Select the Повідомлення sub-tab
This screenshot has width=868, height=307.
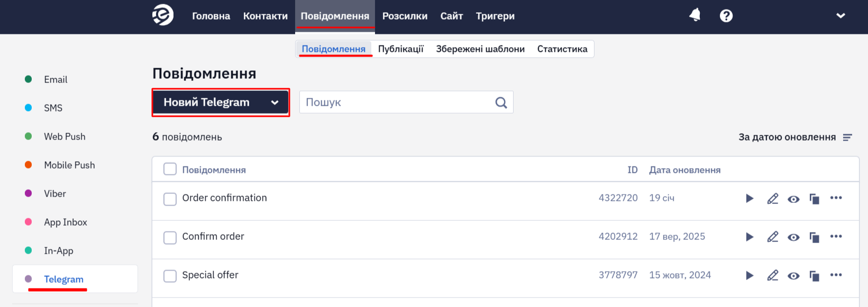tap(334, 49)
